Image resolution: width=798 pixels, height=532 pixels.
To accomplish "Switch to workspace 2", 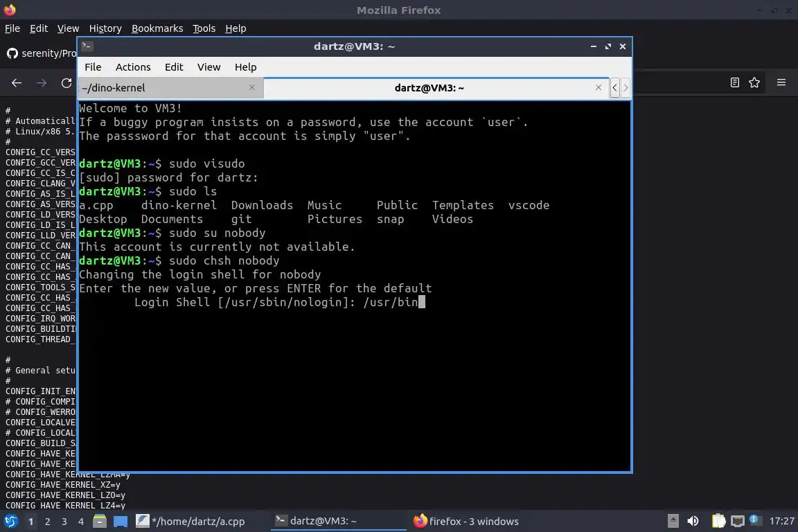I will coord(48,522).
